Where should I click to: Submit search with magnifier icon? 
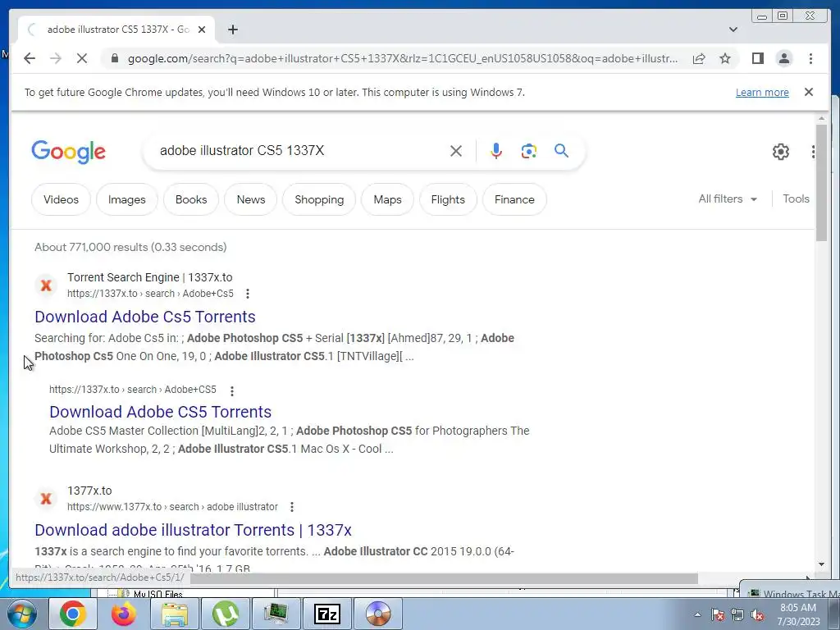click(561, 151)
